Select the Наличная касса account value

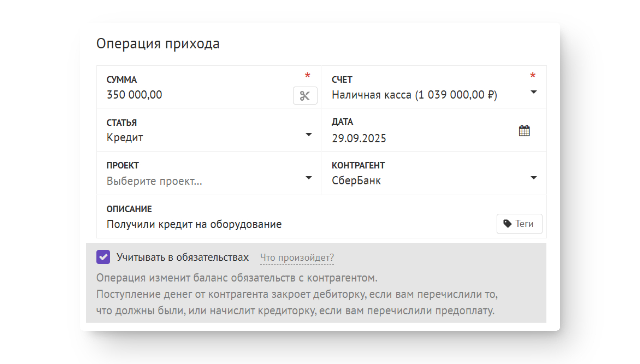tap(414, 95)
